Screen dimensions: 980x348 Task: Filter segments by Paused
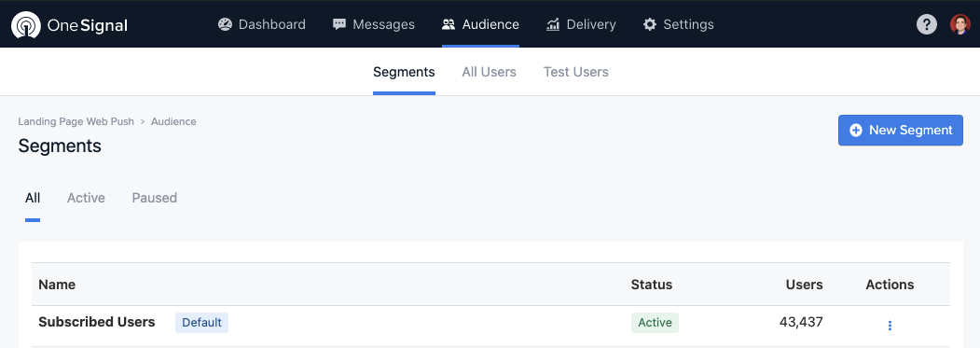point(155,198)
